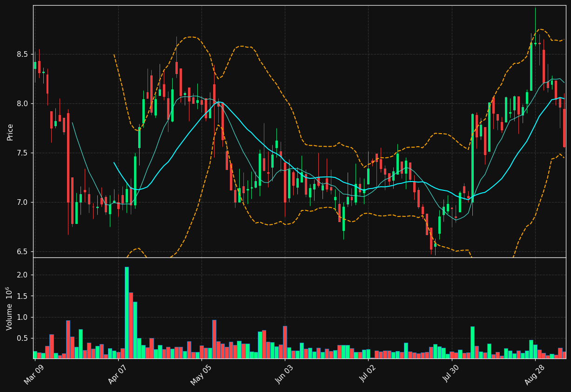571x392 pixels.
Task: Click the 'Jul 30' date label
Action: (451, 374)
